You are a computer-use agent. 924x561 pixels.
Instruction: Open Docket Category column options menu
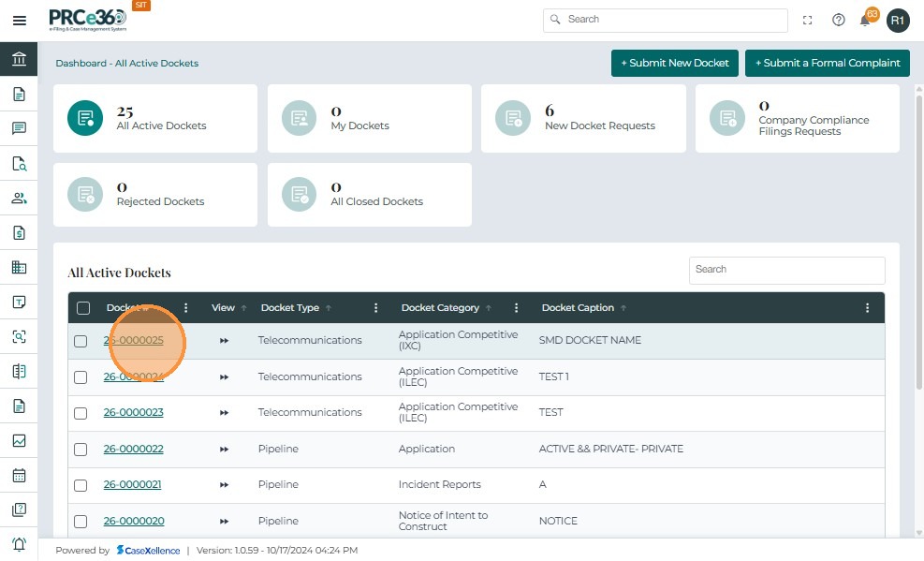pos(516,308)
